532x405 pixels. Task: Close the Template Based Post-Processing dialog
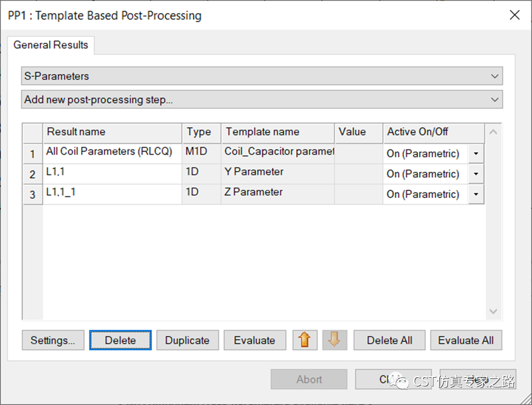pos(514,15)
